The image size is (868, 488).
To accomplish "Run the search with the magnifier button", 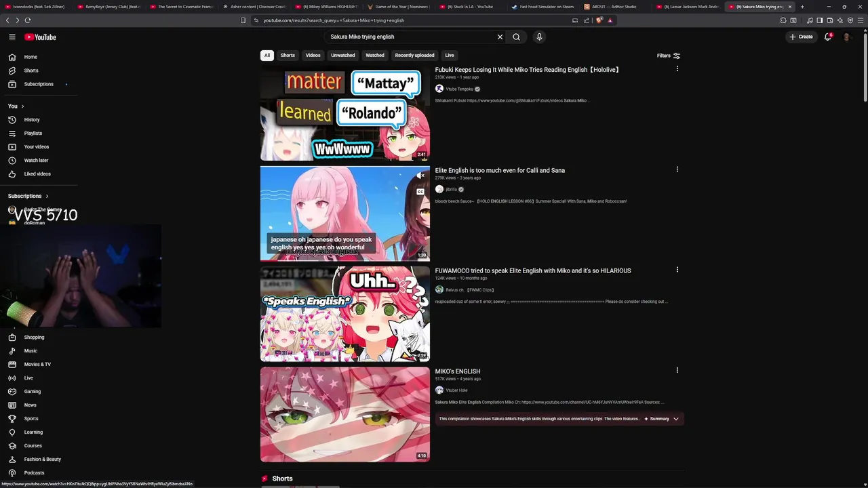I will point(516,37).
